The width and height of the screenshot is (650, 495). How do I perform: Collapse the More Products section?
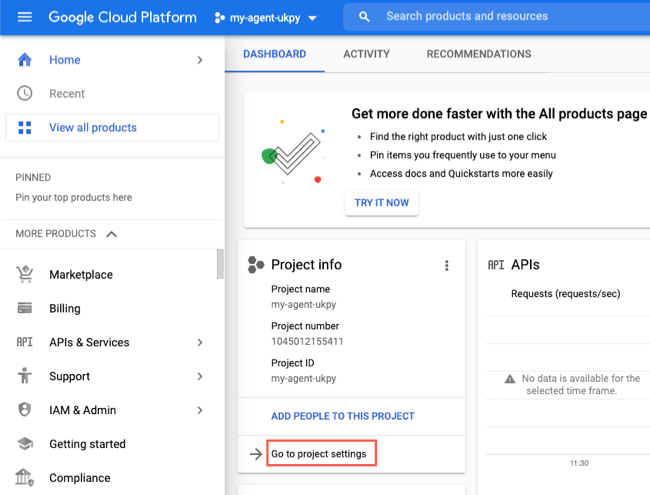coord(111,234)
